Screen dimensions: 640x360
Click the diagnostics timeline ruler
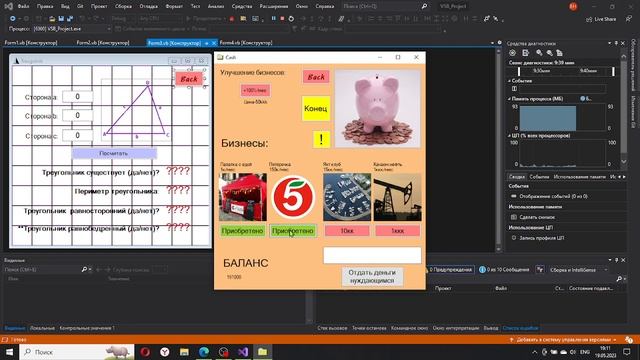click(566, 71)
